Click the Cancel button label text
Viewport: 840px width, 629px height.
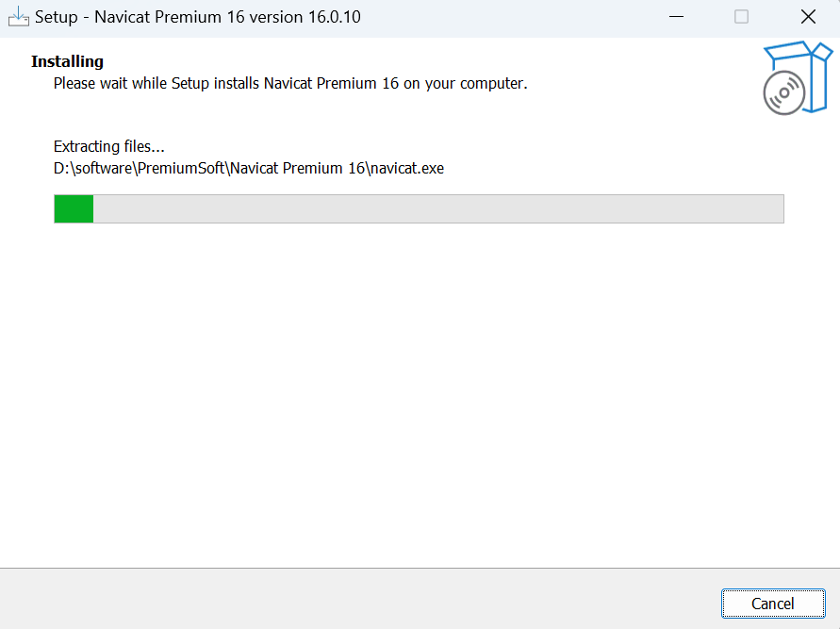773,604
